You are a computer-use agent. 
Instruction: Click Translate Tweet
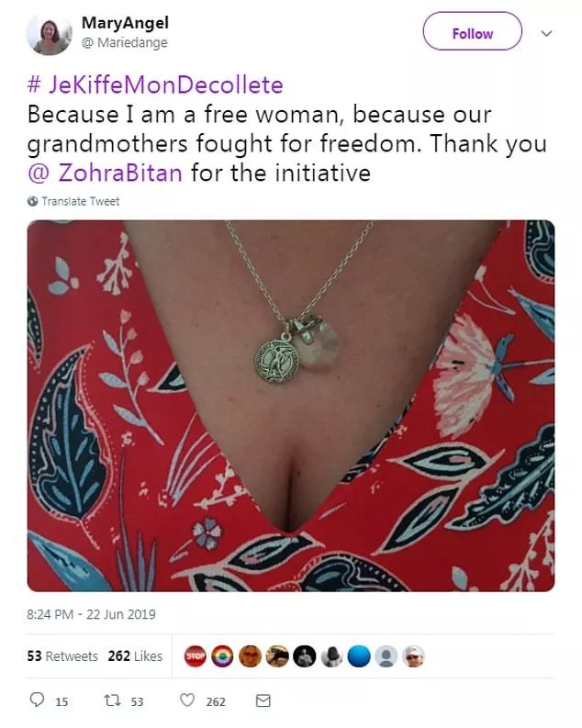coord(80,201)
